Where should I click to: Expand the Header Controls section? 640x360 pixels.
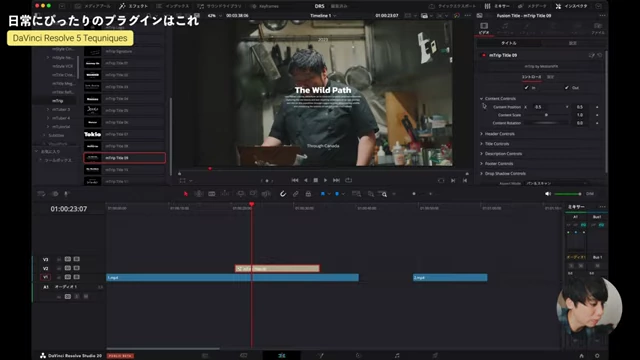(x=482, y=134)
